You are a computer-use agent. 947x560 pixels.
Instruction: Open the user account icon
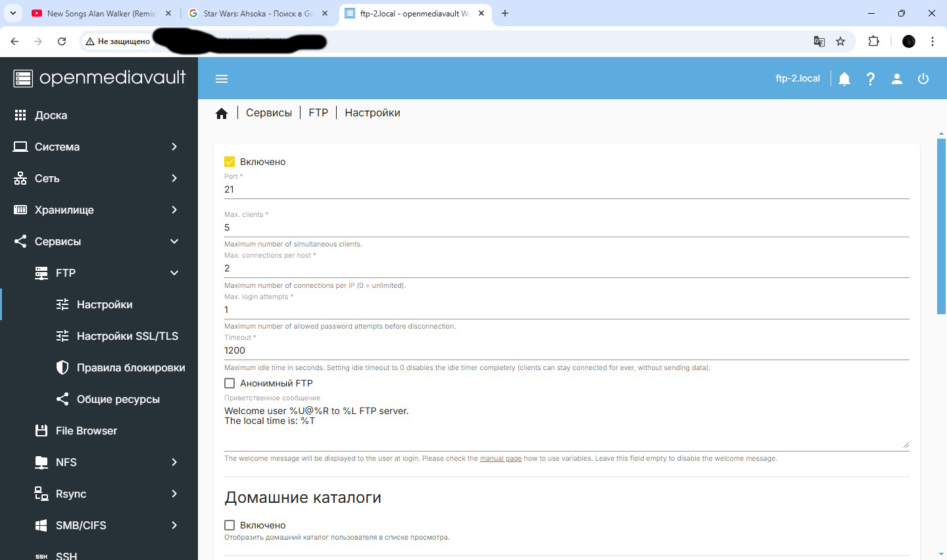click(x=897, y=79)
